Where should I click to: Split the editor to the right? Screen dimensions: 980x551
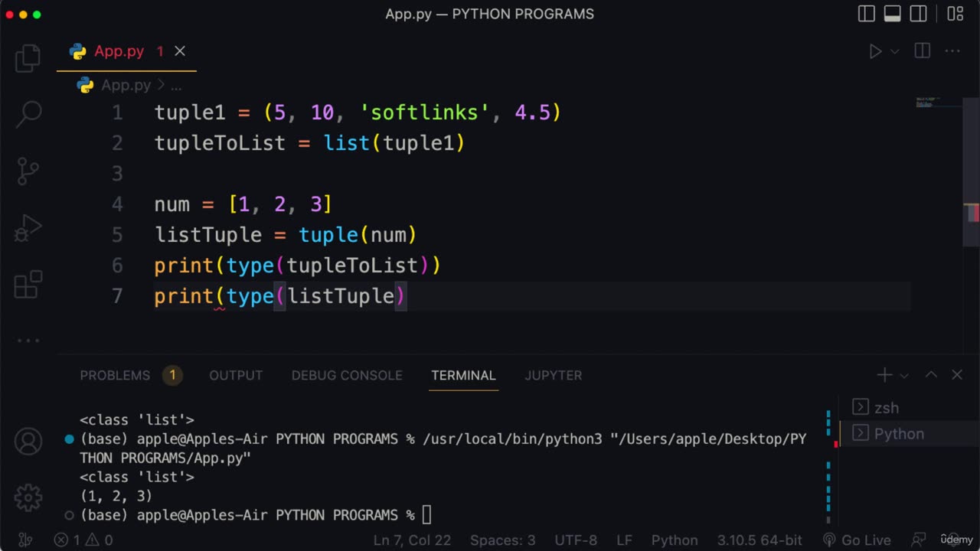click(923, 51)
